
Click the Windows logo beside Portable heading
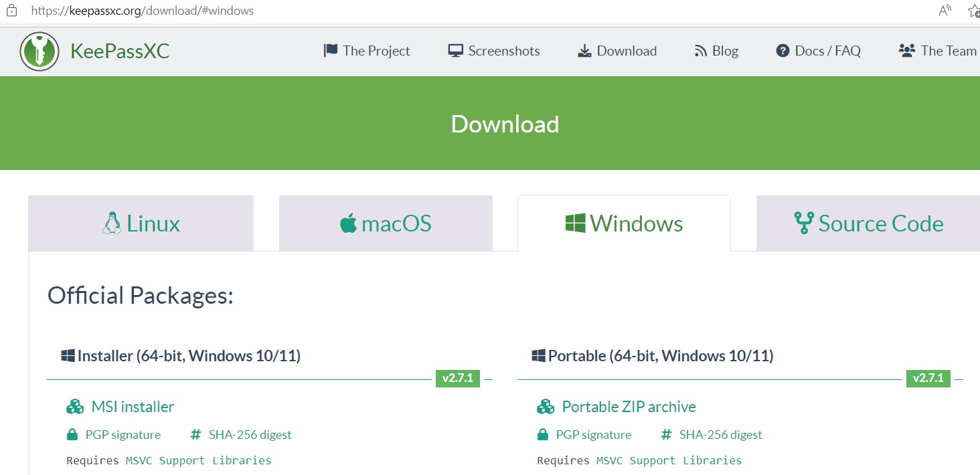(x=538, y=356)
